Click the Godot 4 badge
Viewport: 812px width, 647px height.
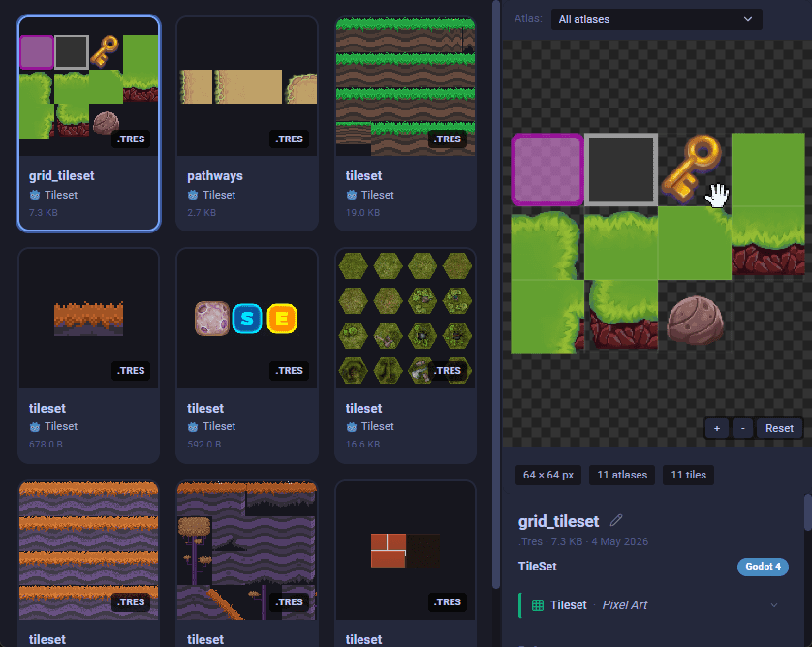coord(763,567)
